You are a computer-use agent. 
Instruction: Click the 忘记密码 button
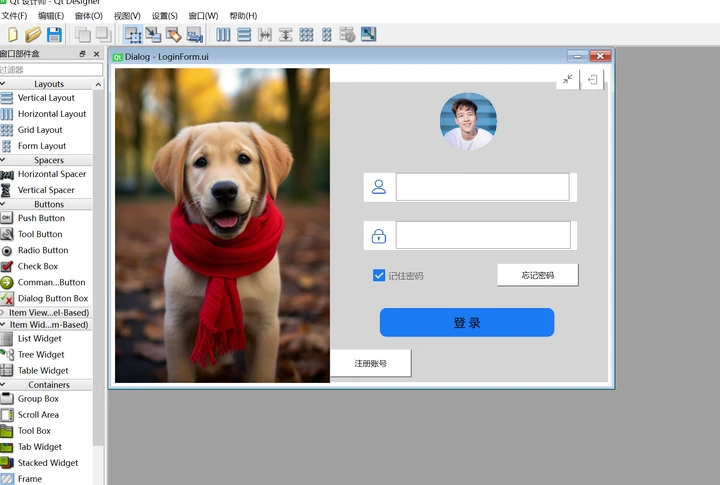tap(537, 275)
